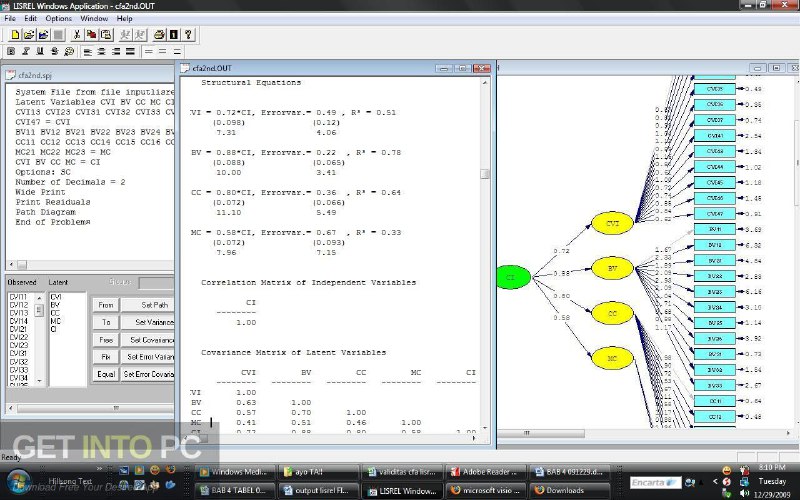The height and width of the screenshot is (500, 800).
Task: Select BV in the Latent list
Action: click(55, 305)
